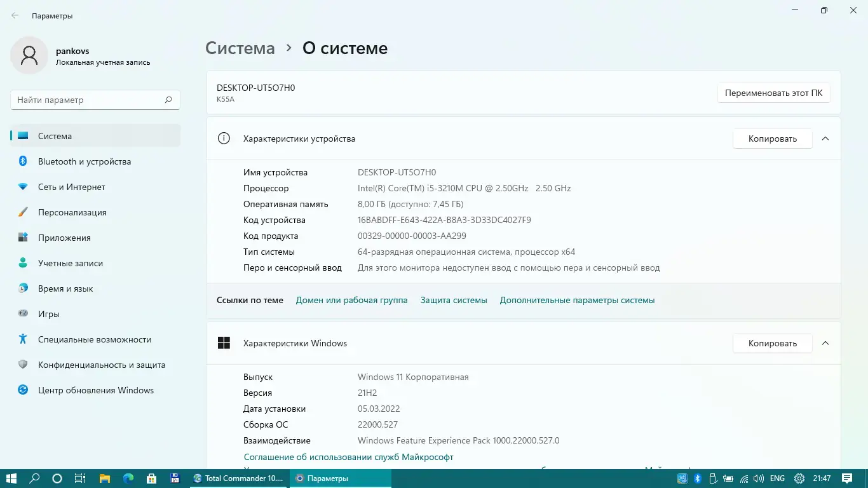The height and width of the screenshot is (488, 868).
Task: Collapse the Характеристики устройства section
Action: pos(825,139)
